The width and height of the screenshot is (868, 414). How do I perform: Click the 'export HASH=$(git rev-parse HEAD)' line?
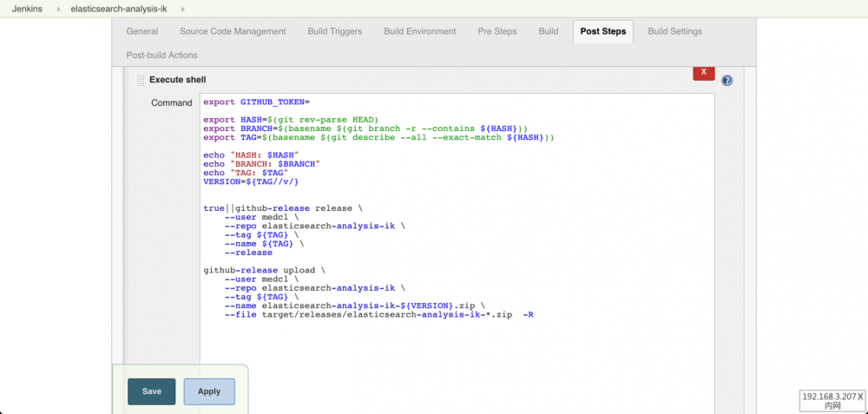pyautogui.click(x=291, y=120)
